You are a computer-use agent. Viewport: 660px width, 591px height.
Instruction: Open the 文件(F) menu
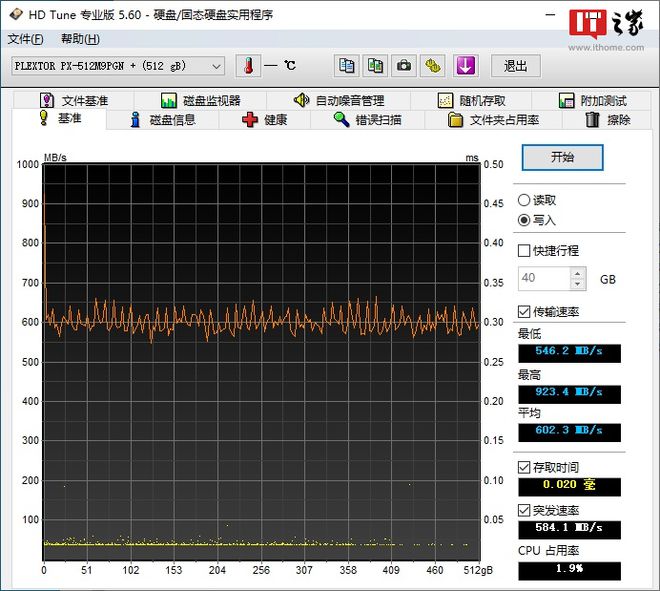coord(25,39)
